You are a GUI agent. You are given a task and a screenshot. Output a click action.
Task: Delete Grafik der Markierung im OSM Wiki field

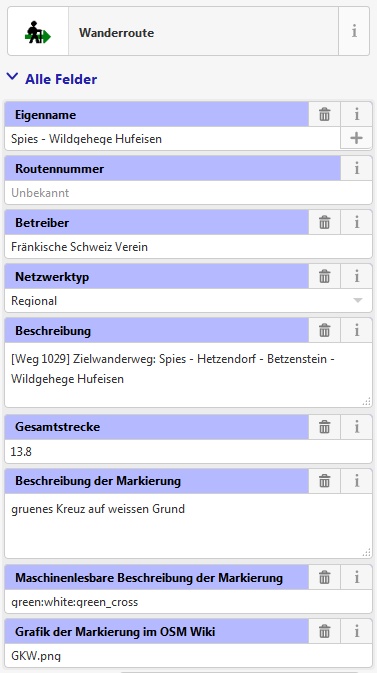pyautogui.click(x=325, y=631)
